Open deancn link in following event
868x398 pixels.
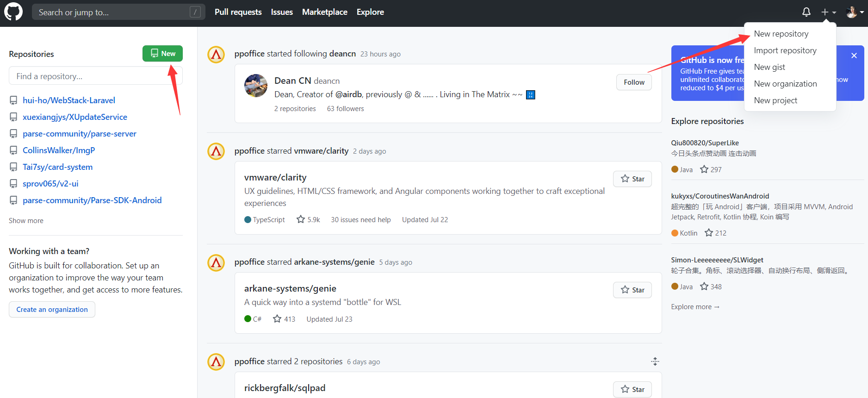[342, 54]
